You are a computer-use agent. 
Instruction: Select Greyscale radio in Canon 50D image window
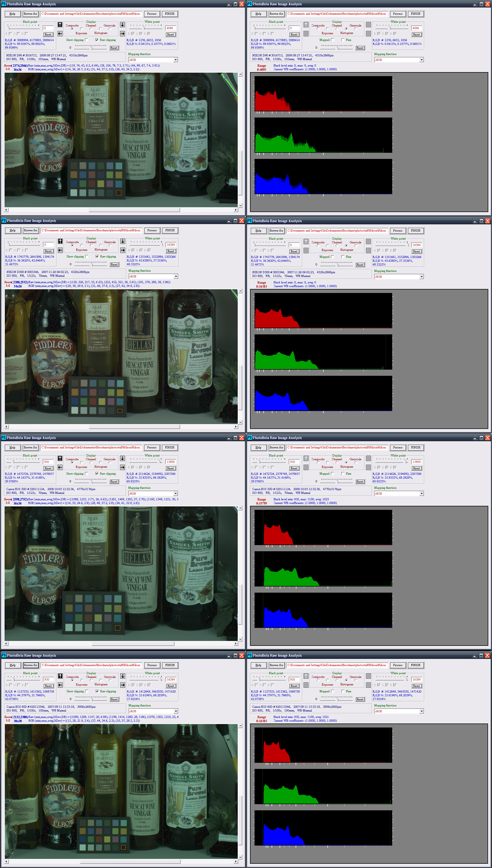pos(110,463)
